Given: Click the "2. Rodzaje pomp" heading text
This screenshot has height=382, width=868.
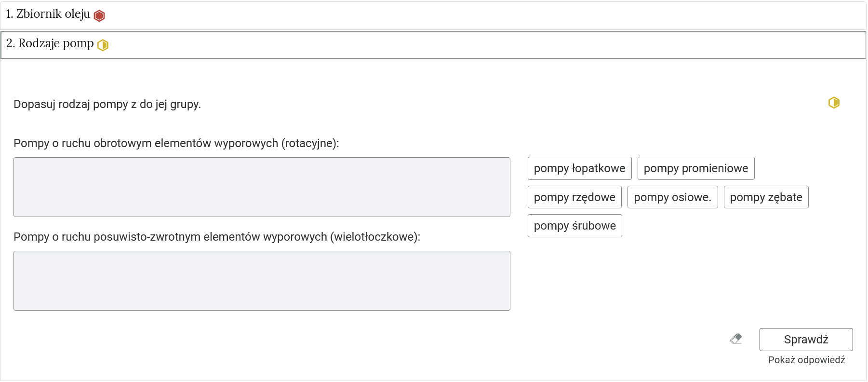Looking at the screenshot, I should point(50,43).
